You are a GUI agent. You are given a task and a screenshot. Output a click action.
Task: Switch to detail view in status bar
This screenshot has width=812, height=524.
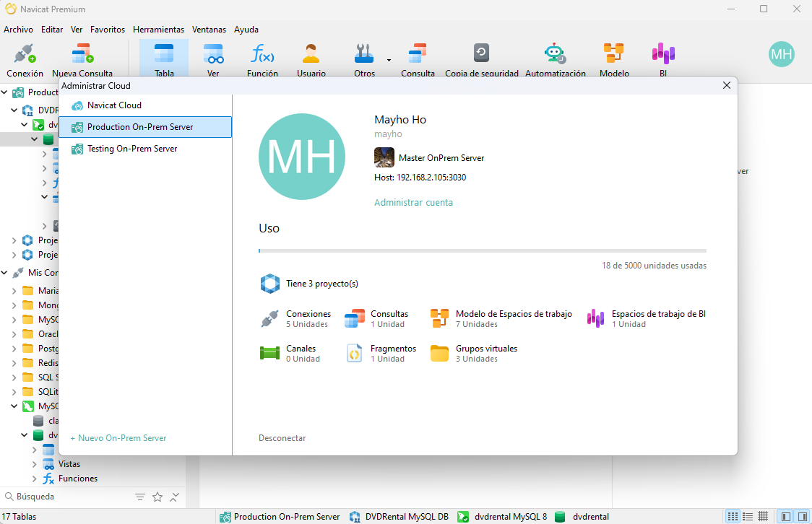tap(748, 517)
